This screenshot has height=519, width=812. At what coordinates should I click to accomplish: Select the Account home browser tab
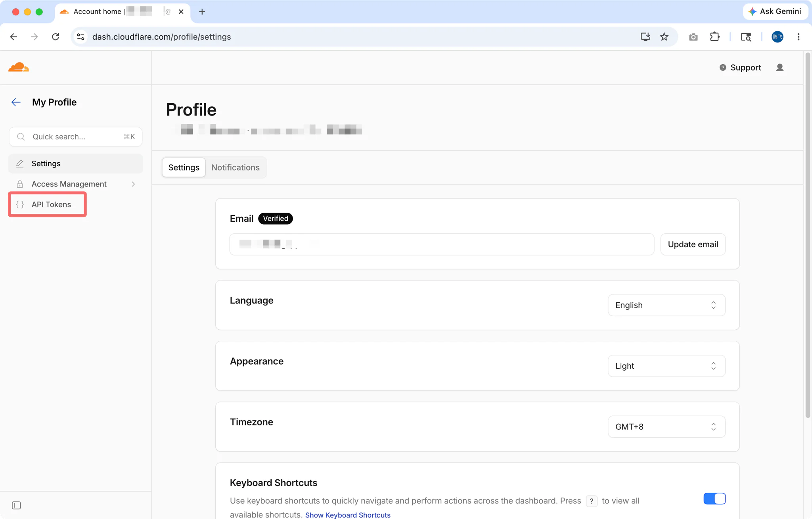click(x=122, y=12)
